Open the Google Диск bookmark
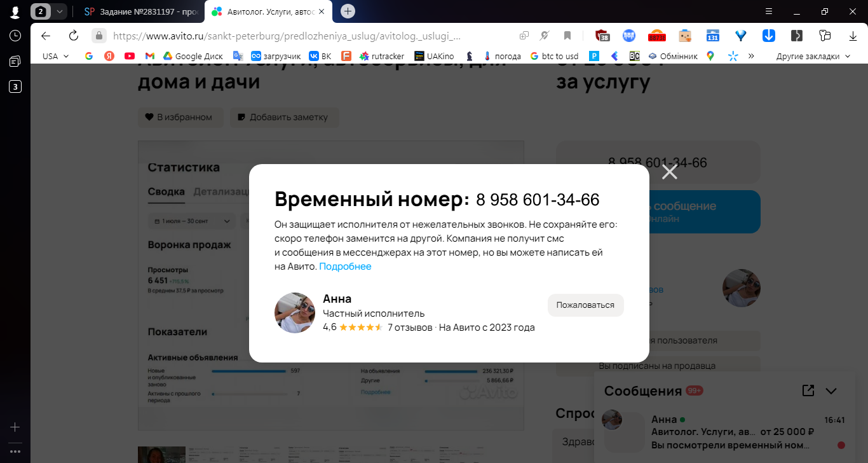 (x=193, y=56)
